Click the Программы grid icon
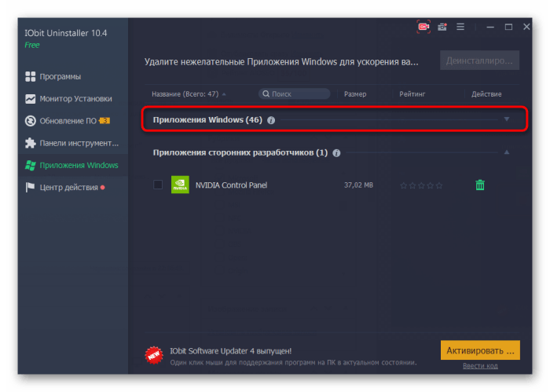Screen dimensions: 550x392 pos(31,76)
